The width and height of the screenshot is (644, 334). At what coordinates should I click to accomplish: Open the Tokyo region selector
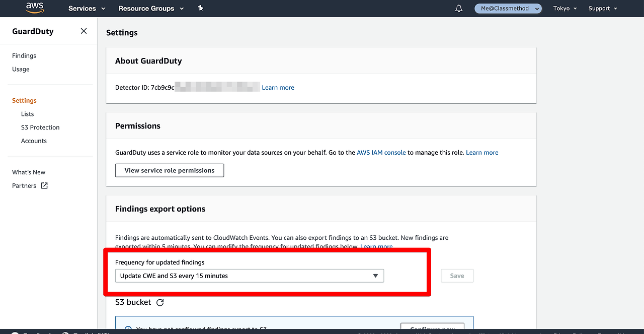click(x=565, y=9)
